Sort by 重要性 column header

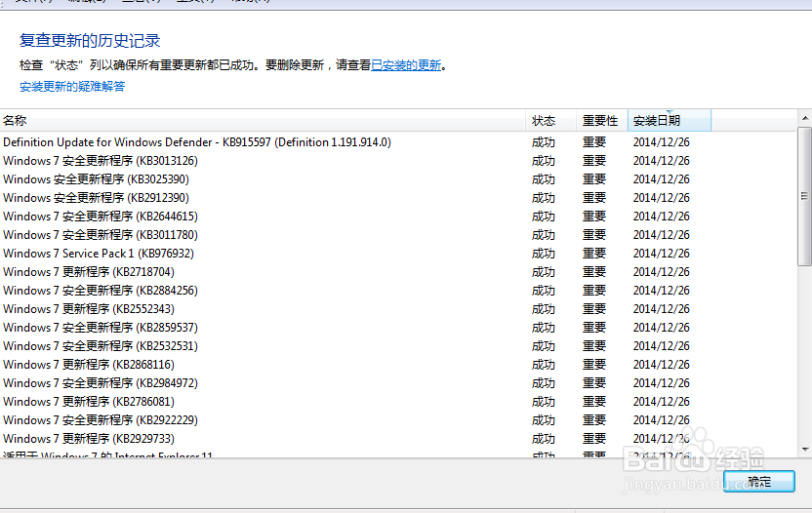[602, 121]
